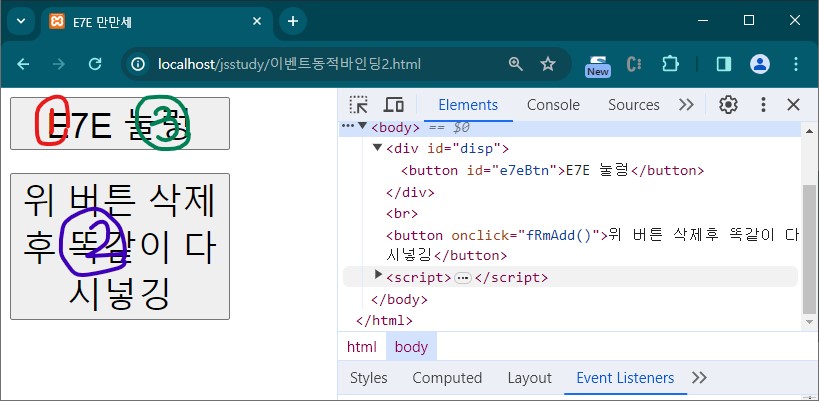Open DevTools customize menu
Image resolution: width=819 pixels, height=401 pixels.
(763, 105)
